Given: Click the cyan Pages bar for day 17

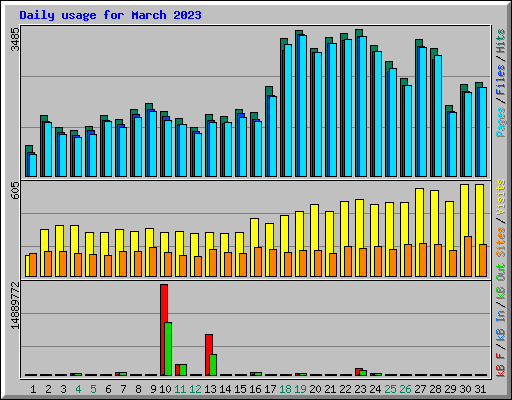Looking at the screenshot, I should [273, 136].
